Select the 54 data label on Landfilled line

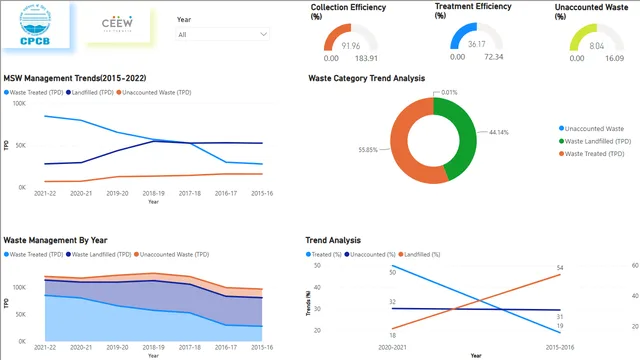[560, 268]
